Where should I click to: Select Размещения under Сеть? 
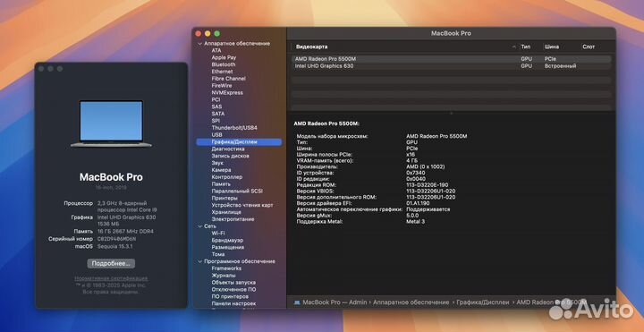coord(227,247)
